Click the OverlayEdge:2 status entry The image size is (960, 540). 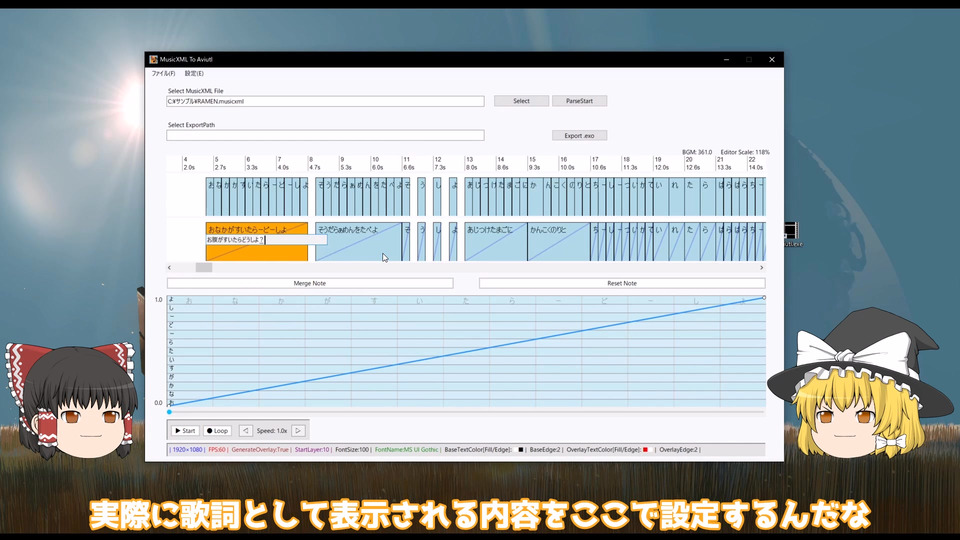[x=678, y=450]
